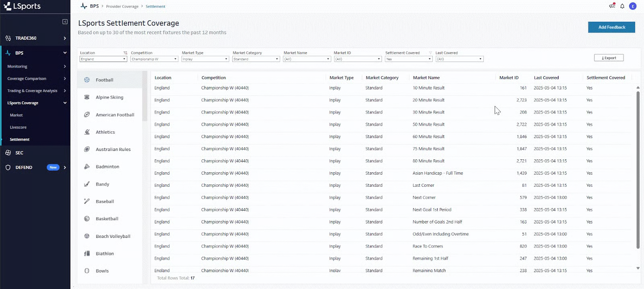Open notifications bell
The height and width of the screenshot is (289, 644).
pos(622,6)
